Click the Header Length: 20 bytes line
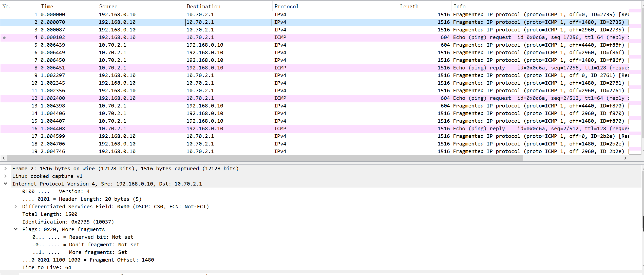The image size is (644, 275). [82, 199]
